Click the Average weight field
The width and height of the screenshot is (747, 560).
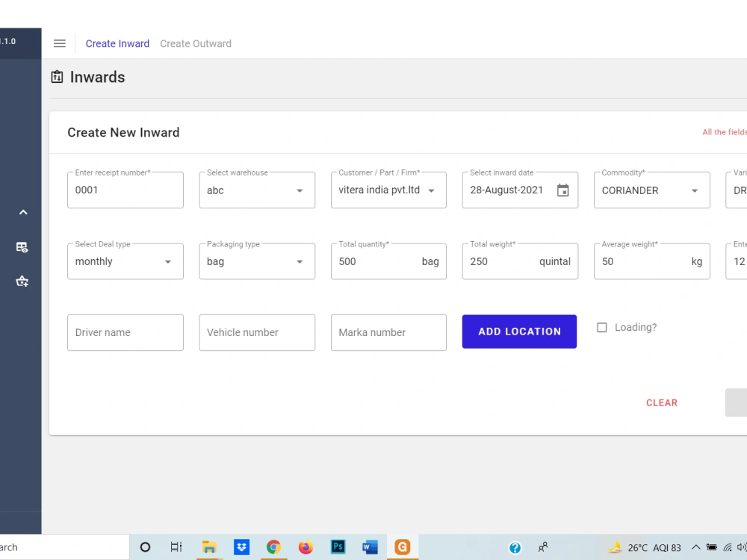click(x=651, y=261)
